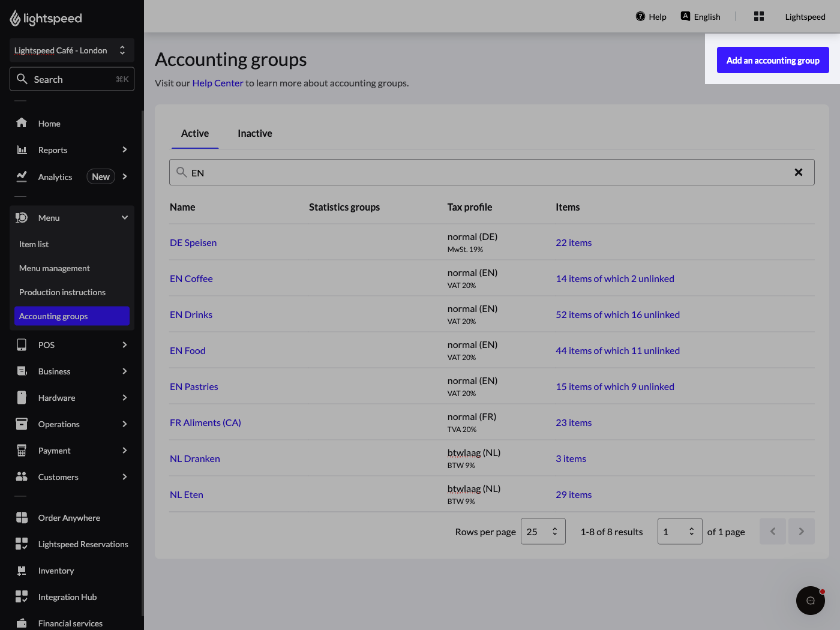Image resolution: width=840 pixels, height=630 pixels.
Task: Click the POS icon in the sidebar
Action: click(22, 344)
